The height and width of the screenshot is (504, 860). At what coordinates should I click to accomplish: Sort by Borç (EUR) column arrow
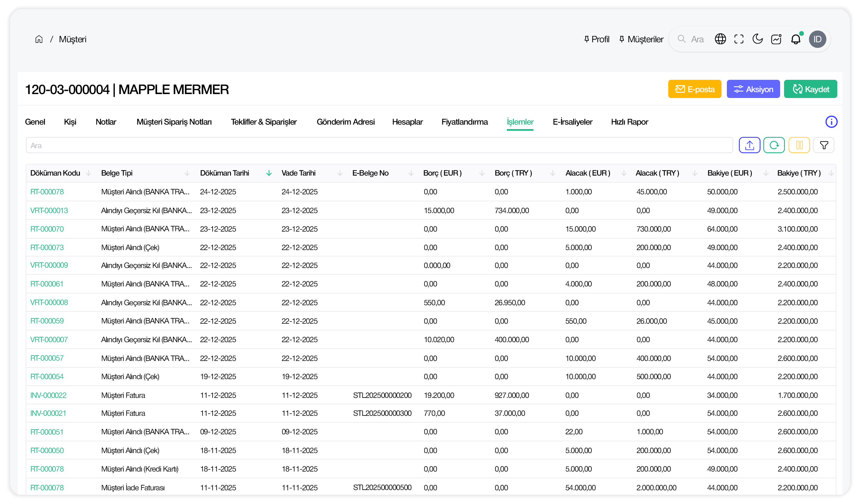click(x=482, y=173)
